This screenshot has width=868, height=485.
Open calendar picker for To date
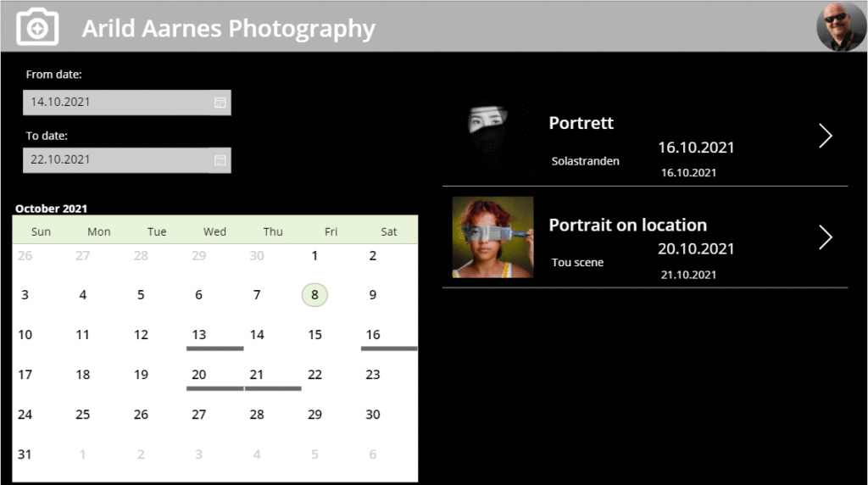(220, 160)
